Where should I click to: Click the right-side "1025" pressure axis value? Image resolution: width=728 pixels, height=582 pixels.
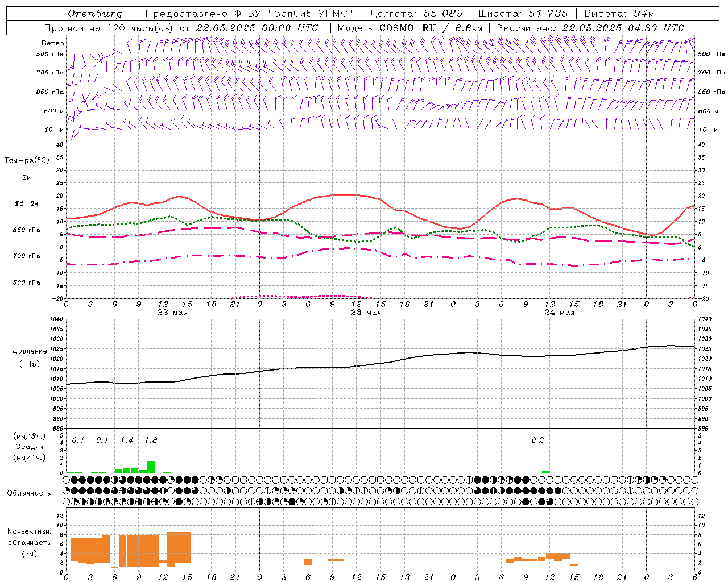pyautogui.click(x=704, y=350)
